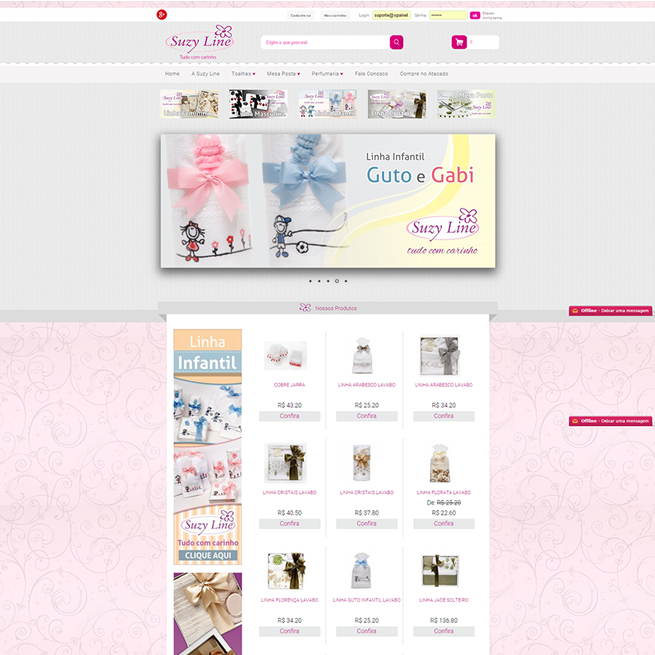Click Confira under Linha Florença Lavabo
The image size is (655, 655).
click(x=289, y=631)
